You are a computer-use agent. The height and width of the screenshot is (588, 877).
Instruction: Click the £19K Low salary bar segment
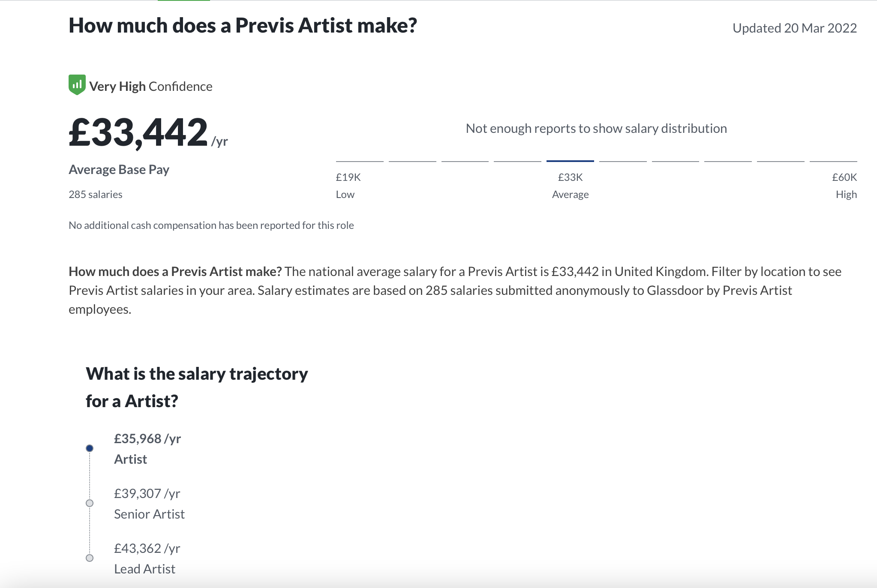(x=360, y=161)
